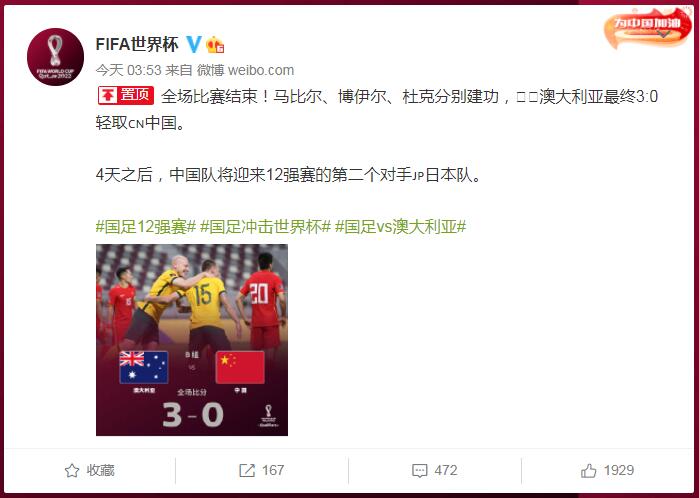
Task: Open hashtag #国足12强赛#
Action: 146,227
